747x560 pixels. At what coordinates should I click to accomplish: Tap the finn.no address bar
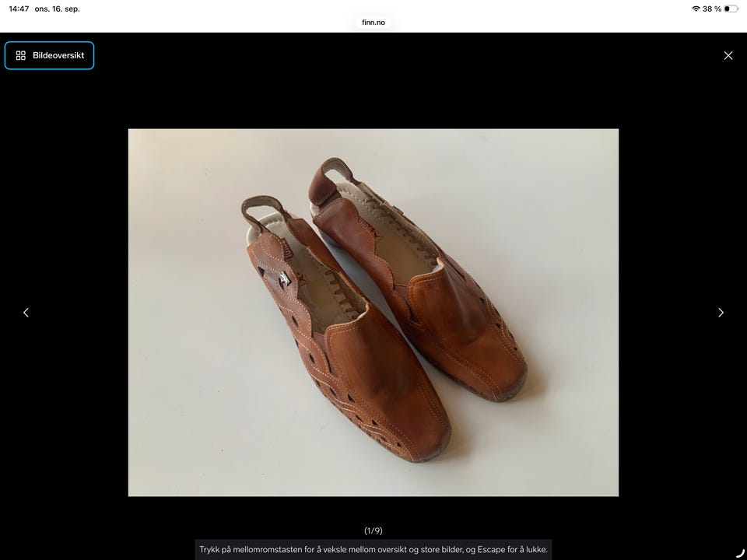coord(373,23)
